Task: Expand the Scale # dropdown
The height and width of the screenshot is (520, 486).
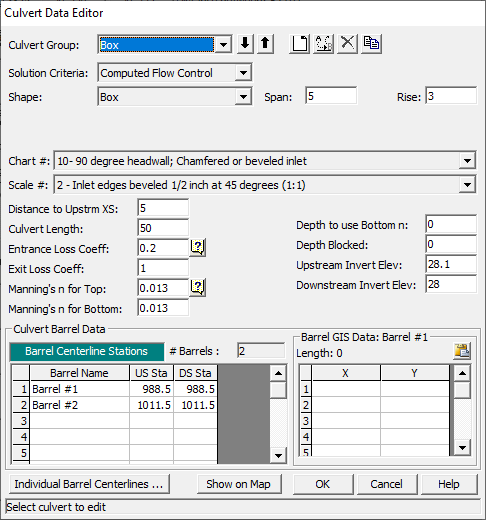Action: click(x=467, y=185)
